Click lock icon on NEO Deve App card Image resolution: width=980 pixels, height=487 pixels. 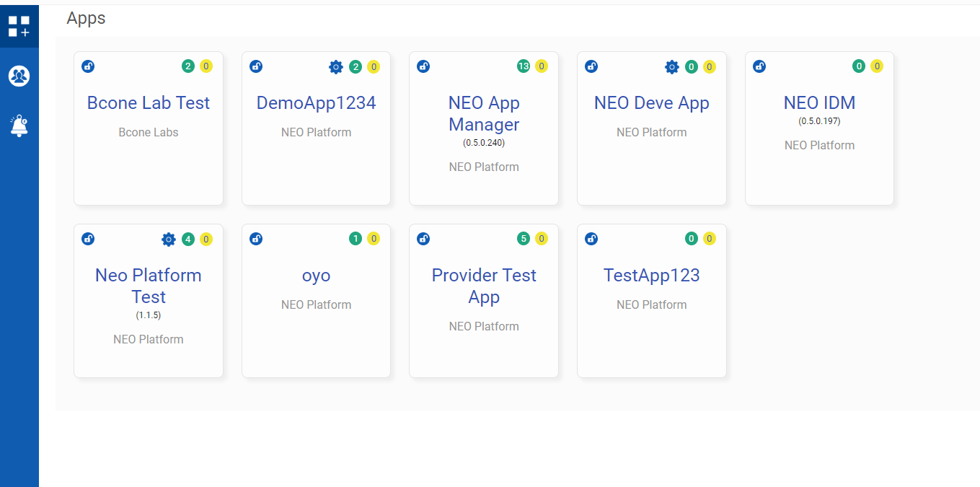tap(591, 66)
